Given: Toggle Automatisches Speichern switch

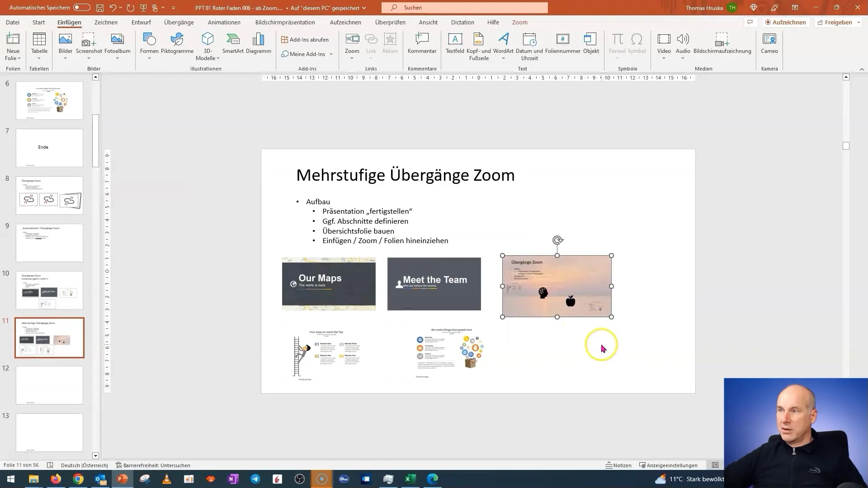Looking at the screenshot, I should (81, 8).
